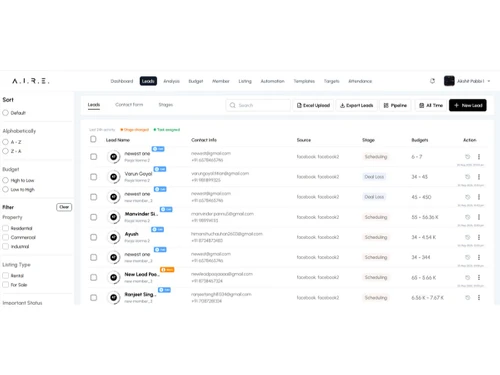The image size is (500, 375).
Task: Tick the select-all checkbox in table header
Action: [x=93, y=139]
